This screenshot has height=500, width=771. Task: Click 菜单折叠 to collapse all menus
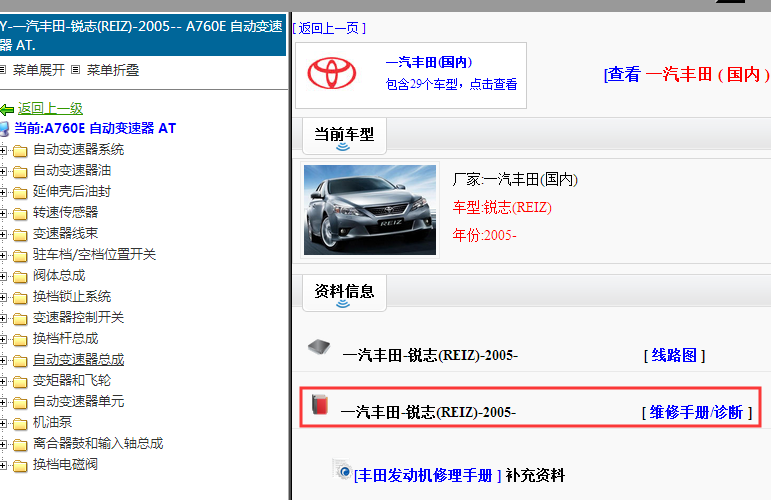113,70
